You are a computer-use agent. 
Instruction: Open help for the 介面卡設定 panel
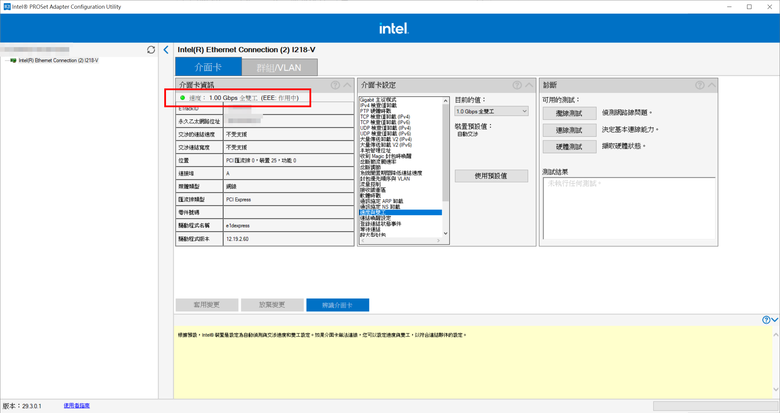tap(517, 85)
